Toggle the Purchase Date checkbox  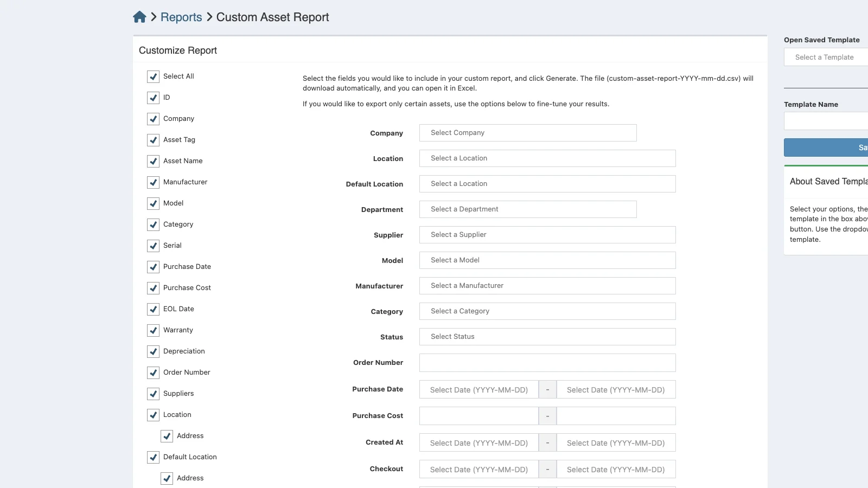click(x=153, y=267)
